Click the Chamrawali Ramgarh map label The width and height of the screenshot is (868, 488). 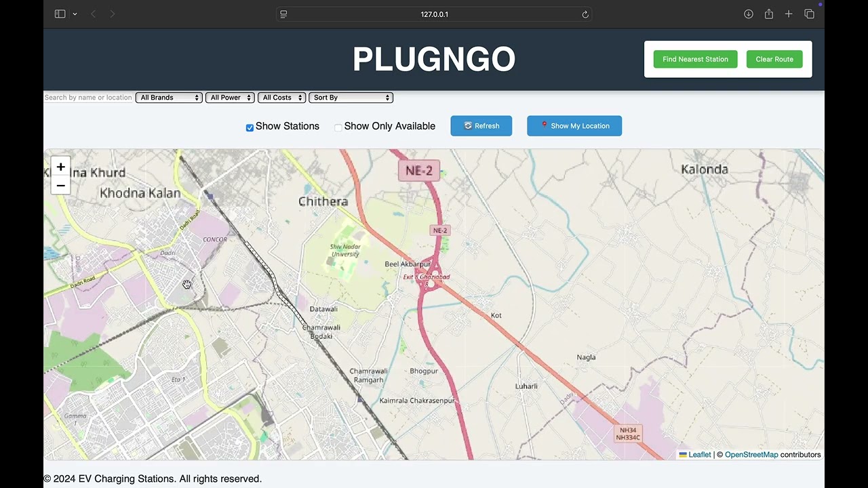[x=369, y=375]
